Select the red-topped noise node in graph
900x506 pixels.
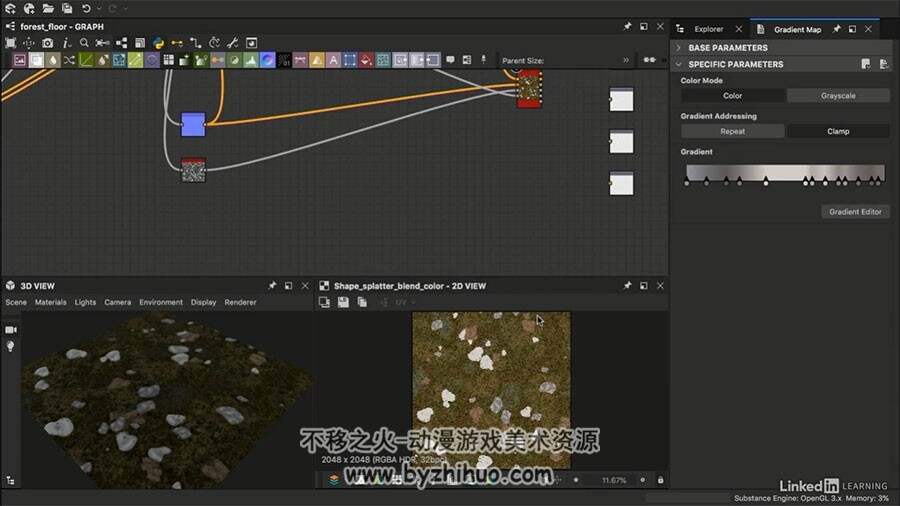[193, 170]
